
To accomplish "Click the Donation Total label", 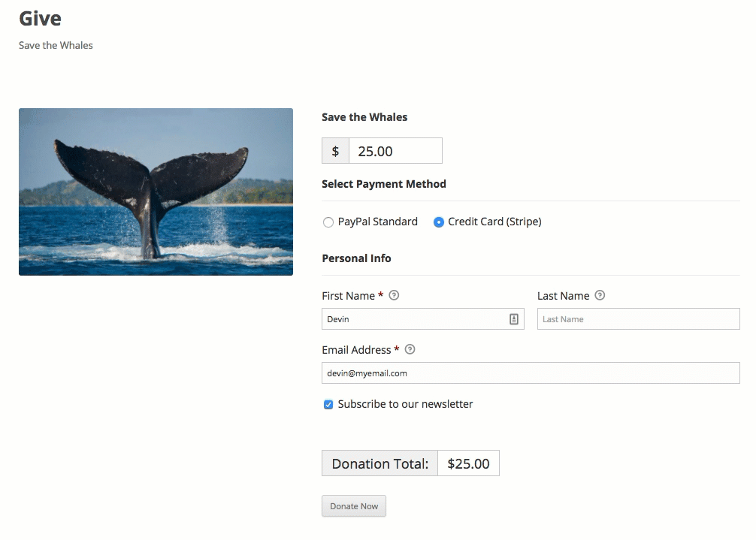I will [x=380, y=463].
